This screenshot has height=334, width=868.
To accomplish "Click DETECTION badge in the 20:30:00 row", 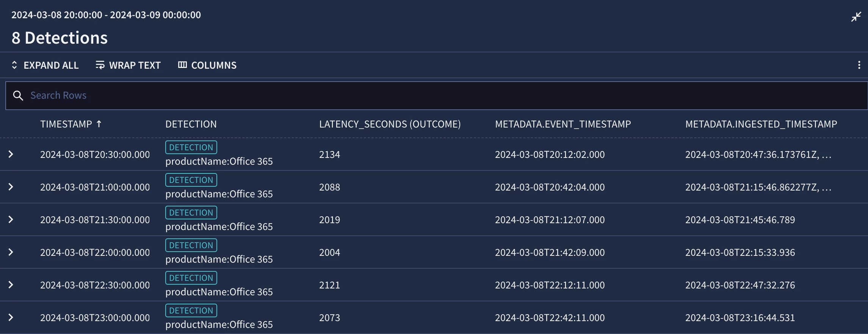I will coord(191,147).
